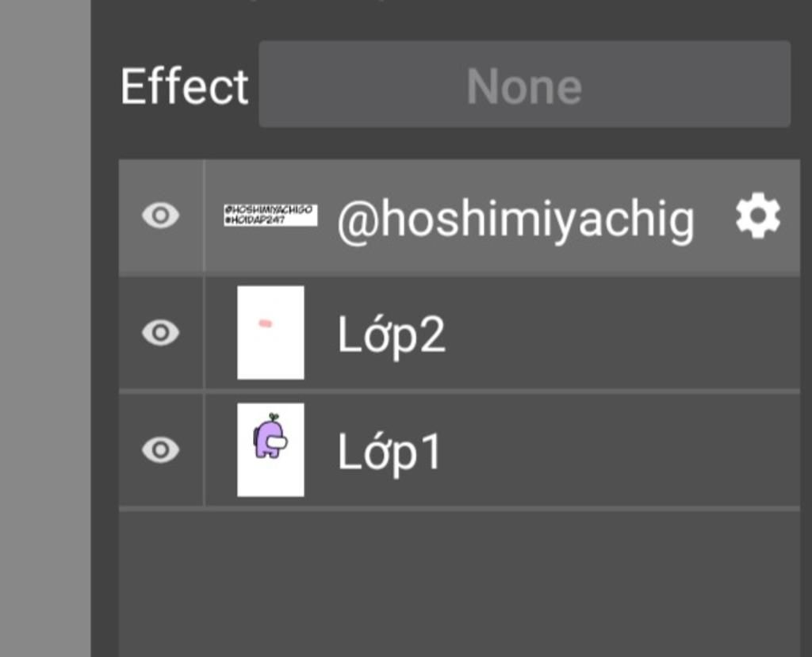812x657 pixels.
Task: Open settings gear for @hoshimiyachig layer
Action: click(x=758, y=216)
